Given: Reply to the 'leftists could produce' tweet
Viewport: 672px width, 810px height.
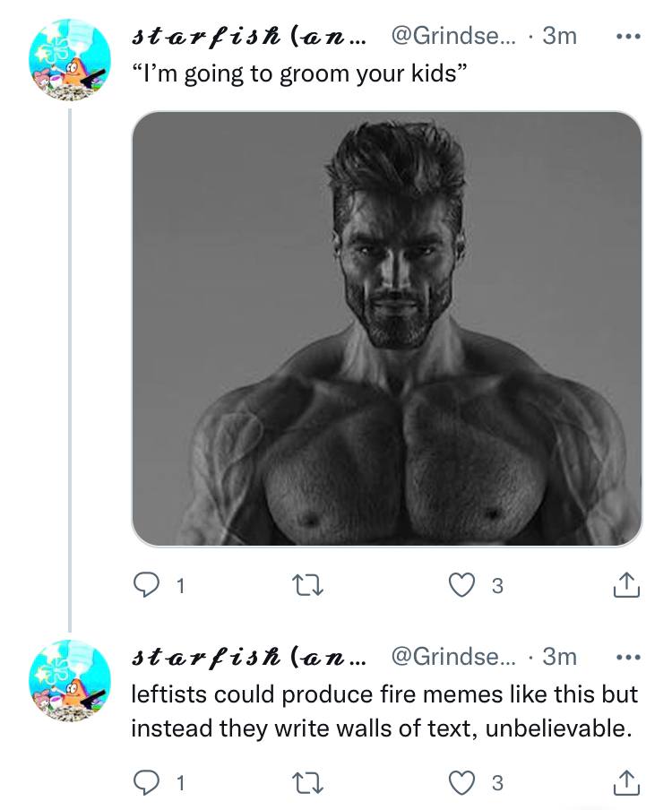Looking at the screenshot, I should coord(146,782).
